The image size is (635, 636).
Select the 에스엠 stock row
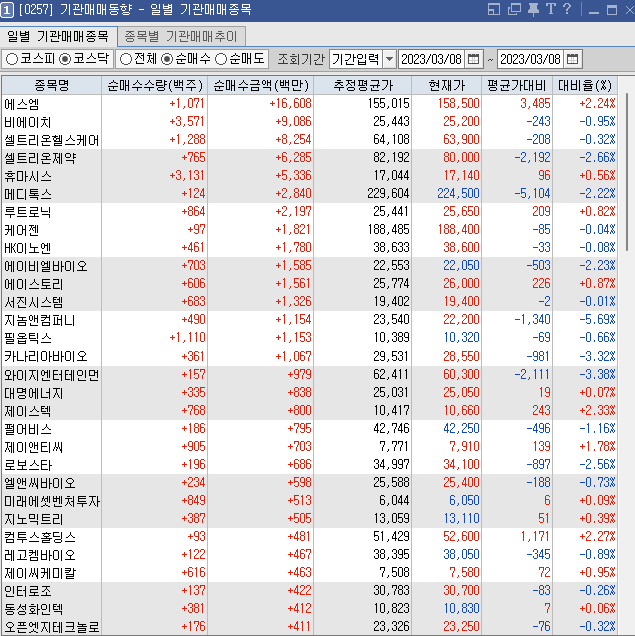tap(310, 104)
